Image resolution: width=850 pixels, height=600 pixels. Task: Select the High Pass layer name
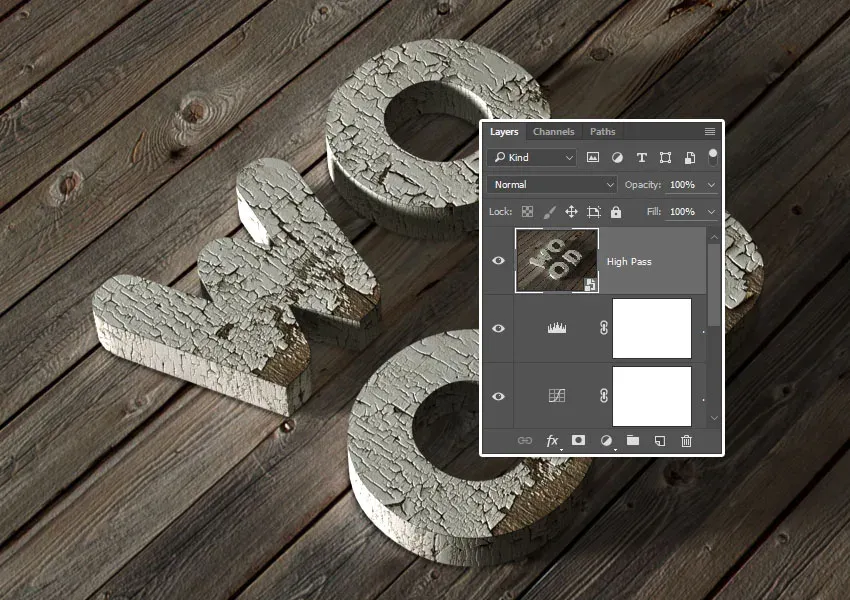[629, 261]
